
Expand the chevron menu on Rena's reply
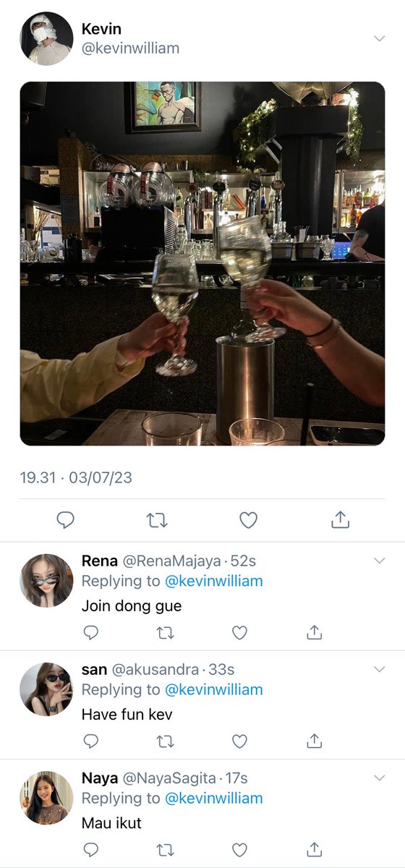click(379, 561)
